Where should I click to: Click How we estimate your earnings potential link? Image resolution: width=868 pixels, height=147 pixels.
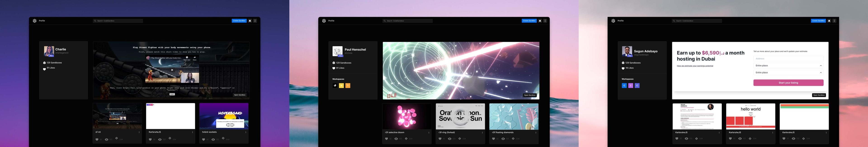[695, 66]
